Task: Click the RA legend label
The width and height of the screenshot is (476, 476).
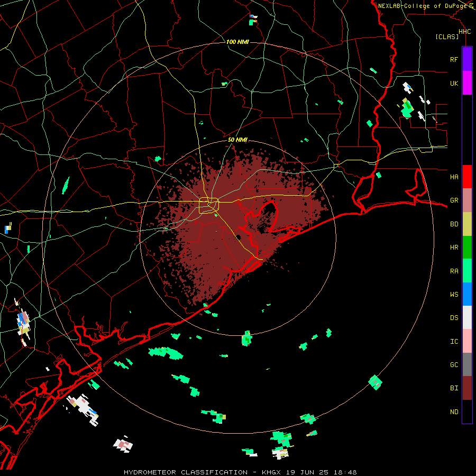Action: (454, 271)
